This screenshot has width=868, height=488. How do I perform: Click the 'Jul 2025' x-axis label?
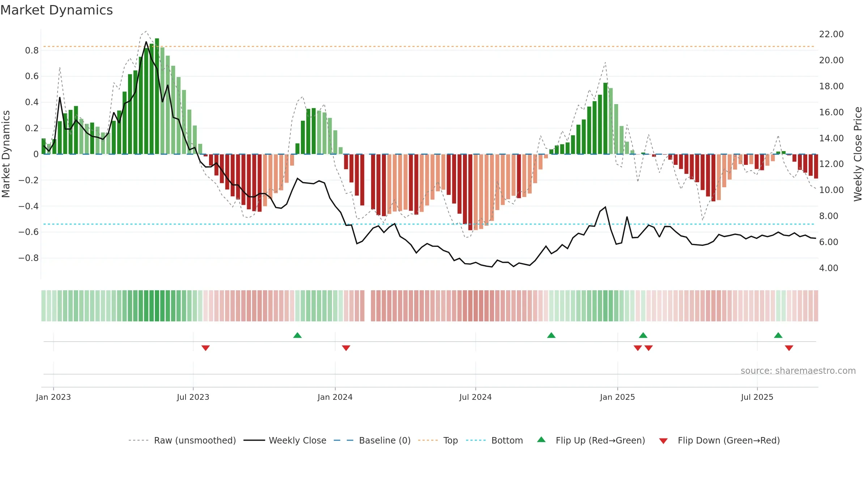point(757,397)
